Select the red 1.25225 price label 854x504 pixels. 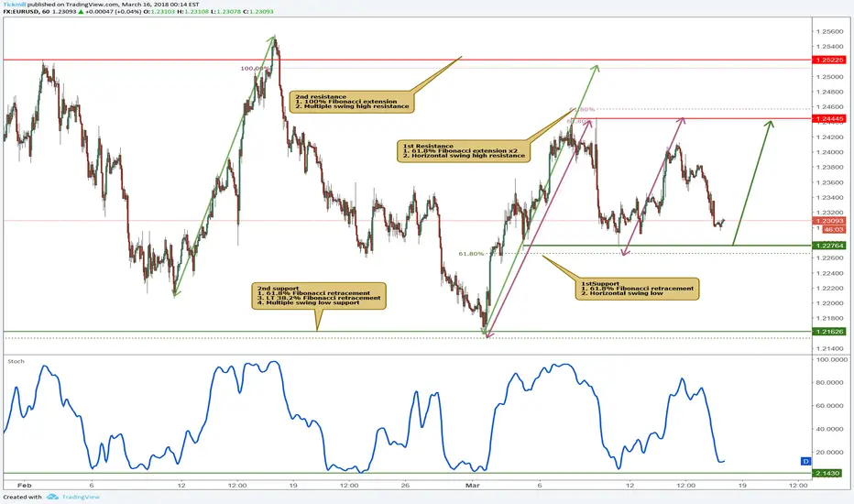pos(828,60)
